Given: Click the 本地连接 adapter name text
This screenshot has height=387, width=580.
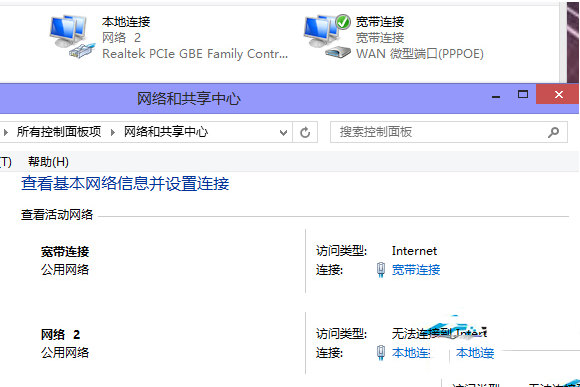Looking at the screenshot, I should [x=126, y=22].
